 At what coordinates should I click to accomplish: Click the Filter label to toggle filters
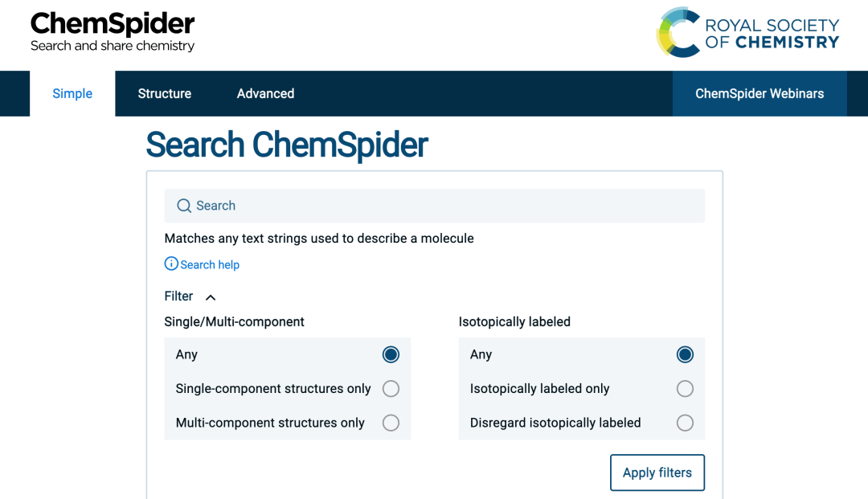pyautogui.click(x=178, y=297)
